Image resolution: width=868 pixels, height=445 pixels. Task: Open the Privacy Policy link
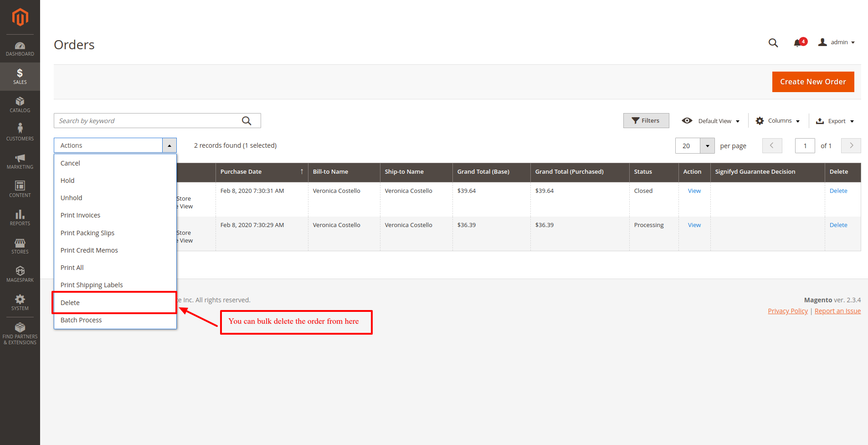(x=788, y=311)
